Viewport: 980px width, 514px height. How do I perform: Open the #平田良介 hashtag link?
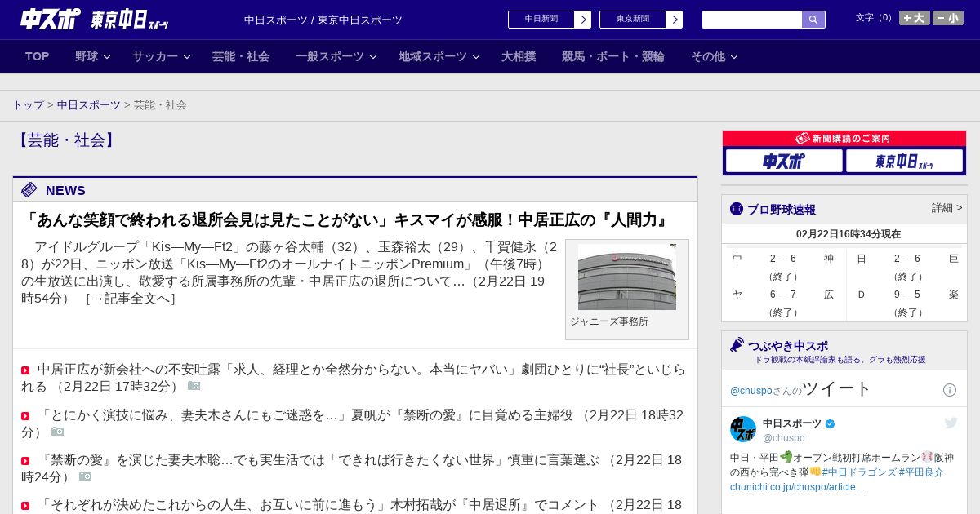[x=921, y=472]
